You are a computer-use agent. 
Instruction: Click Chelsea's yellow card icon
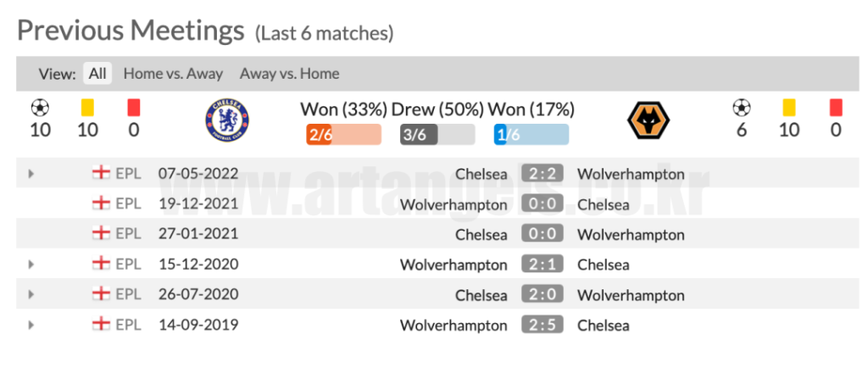tap(87, 107)
